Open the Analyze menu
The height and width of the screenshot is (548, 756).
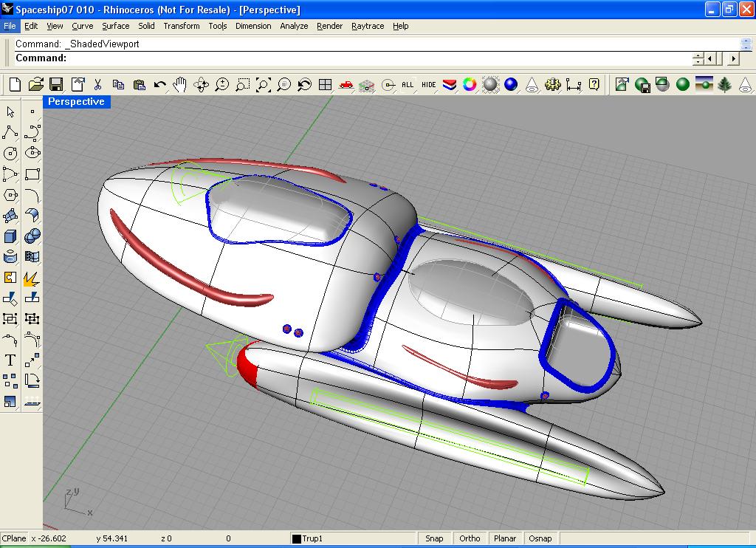[x=294, y=26]
